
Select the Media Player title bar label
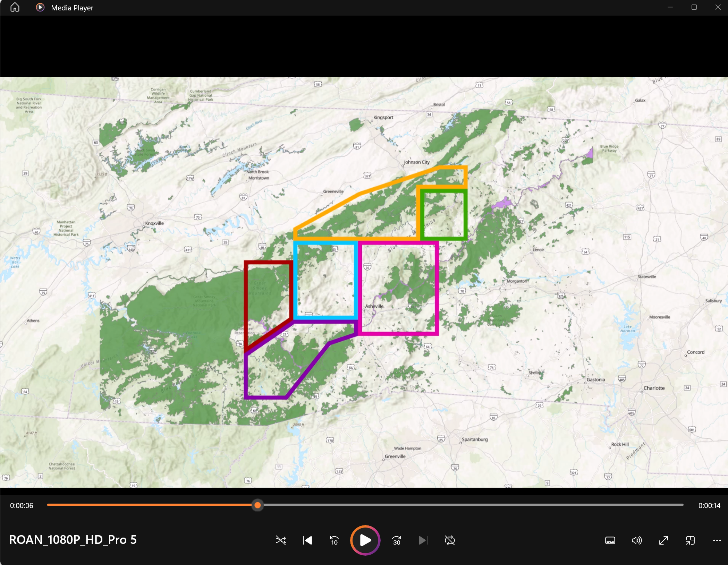(x=71, y=7)
